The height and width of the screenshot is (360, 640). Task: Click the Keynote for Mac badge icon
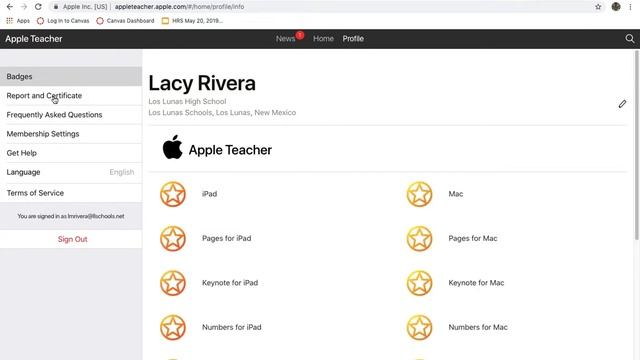tap(419, 283)
